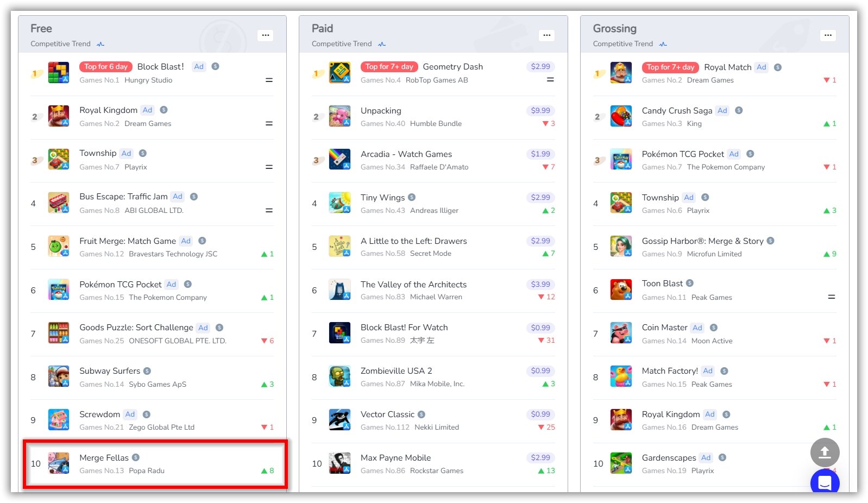The image size is (868, 503).
Task: Click Geometry Dash Top for 7+ day badge
Action: 389,67
